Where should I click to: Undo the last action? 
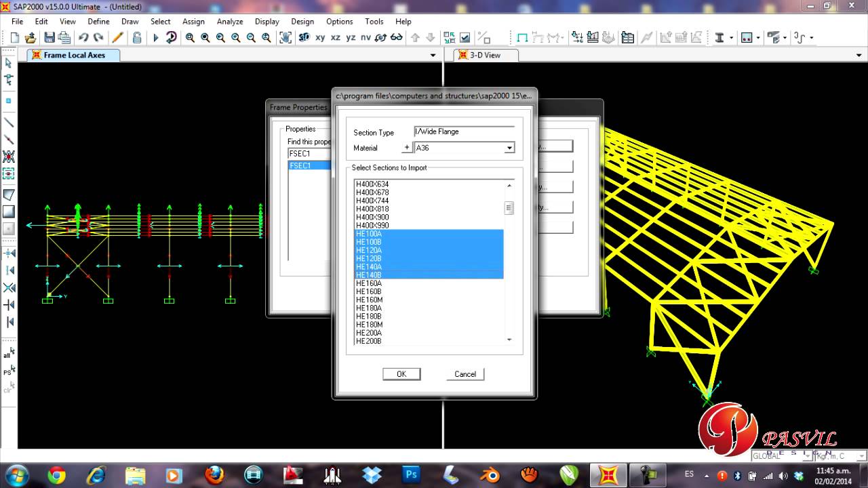tap(83, 38)
